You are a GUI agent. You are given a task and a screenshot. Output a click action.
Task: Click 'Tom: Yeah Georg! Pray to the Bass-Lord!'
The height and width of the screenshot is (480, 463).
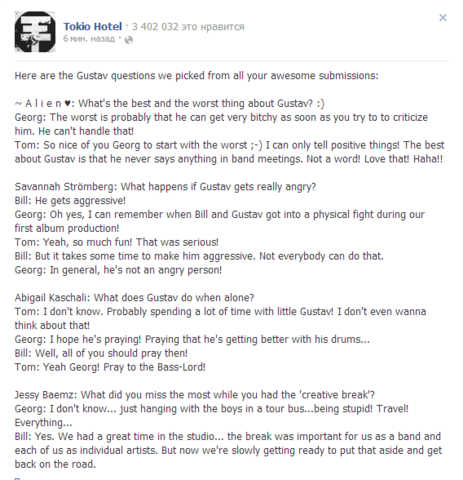point(110,367)
